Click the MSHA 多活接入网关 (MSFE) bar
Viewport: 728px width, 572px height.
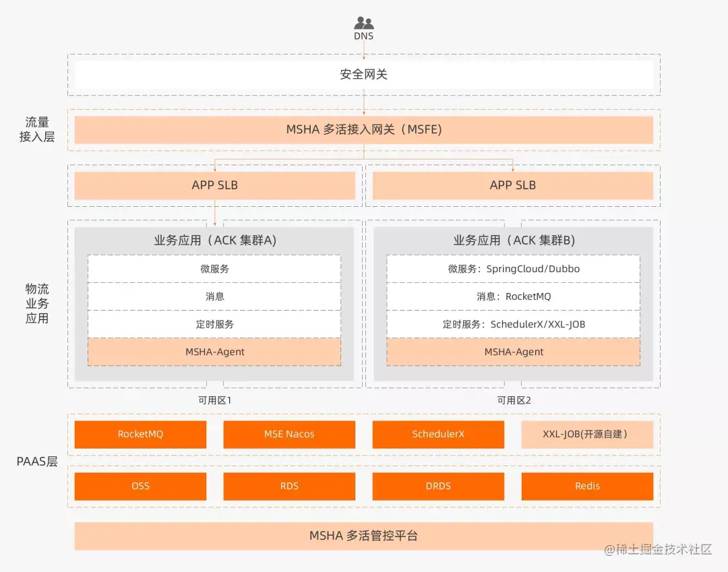364,129
